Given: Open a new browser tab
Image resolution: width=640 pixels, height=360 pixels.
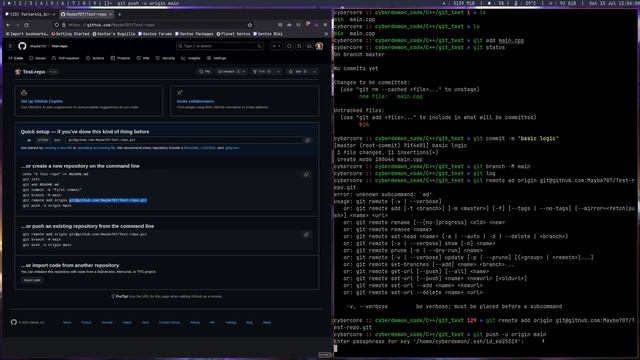Looking at the screenshot, I should (120, 14).
